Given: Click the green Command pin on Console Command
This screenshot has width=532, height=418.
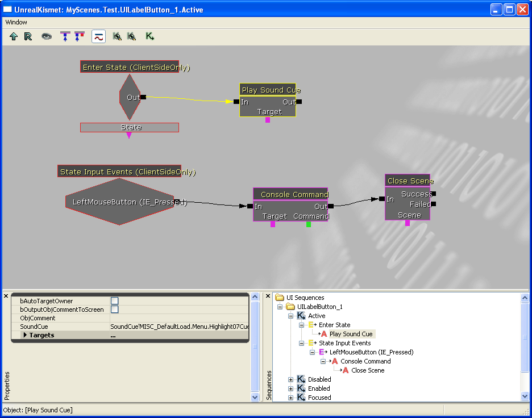Looking at the screenshot, I should click(308, 224).
